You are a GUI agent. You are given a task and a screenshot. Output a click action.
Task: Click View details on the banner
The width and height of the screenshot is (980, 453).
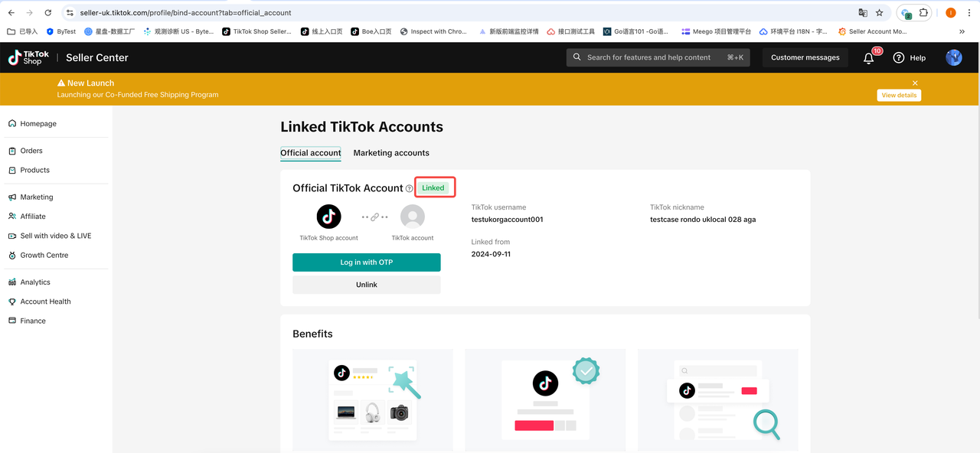point(899,96)
